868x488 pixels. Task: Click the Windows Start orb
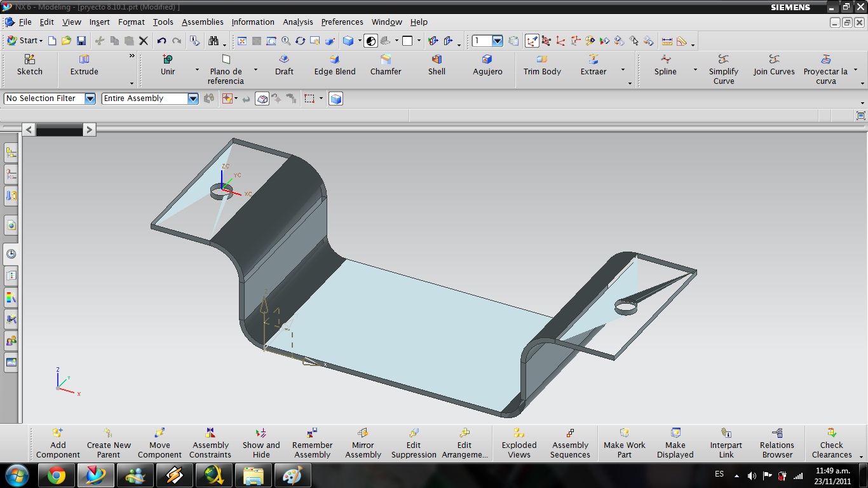[17, 475]
